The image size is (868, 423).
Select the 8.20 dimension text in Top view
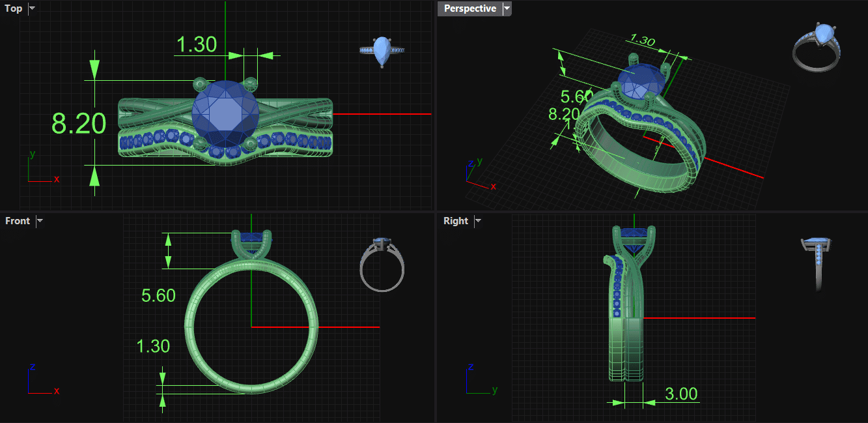pos(79,123)
